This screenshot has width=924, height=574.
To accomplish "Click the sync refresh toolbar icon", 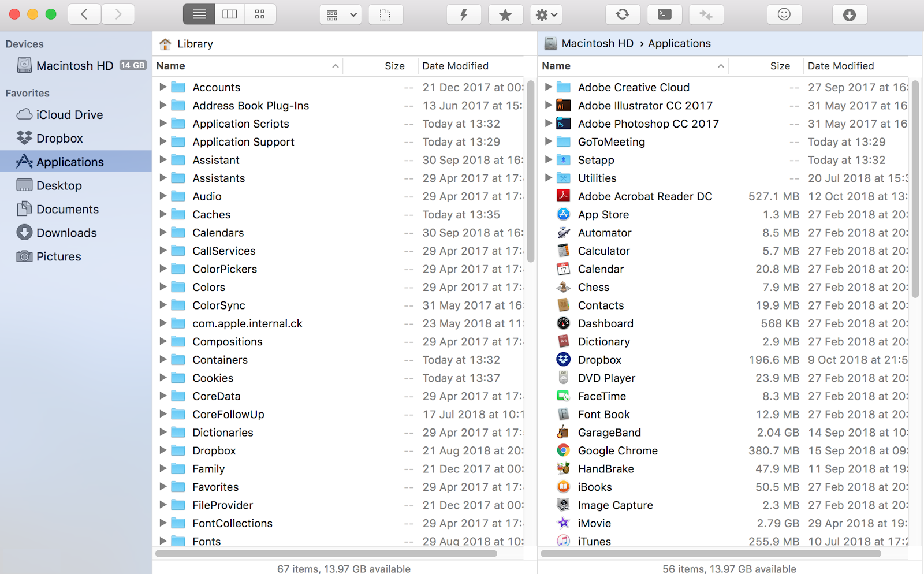I will 623,14.
